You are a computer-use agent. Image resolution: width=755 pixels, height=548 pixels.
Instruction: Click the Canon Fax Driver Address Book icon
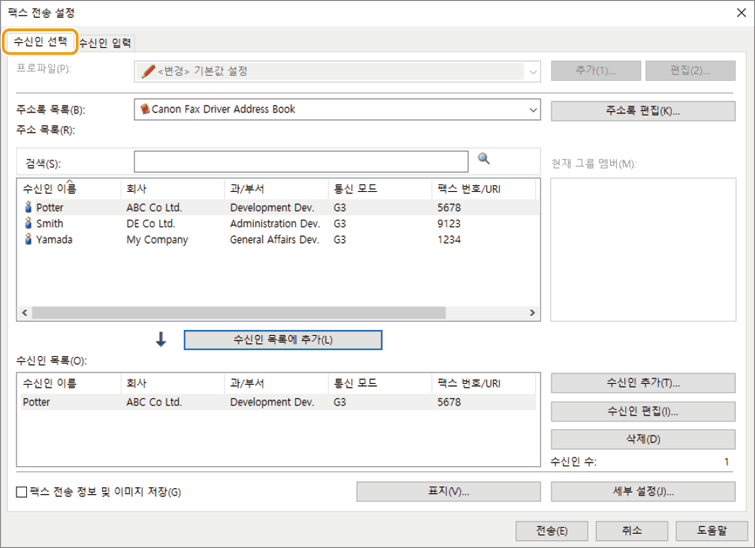tap(145, 109)
